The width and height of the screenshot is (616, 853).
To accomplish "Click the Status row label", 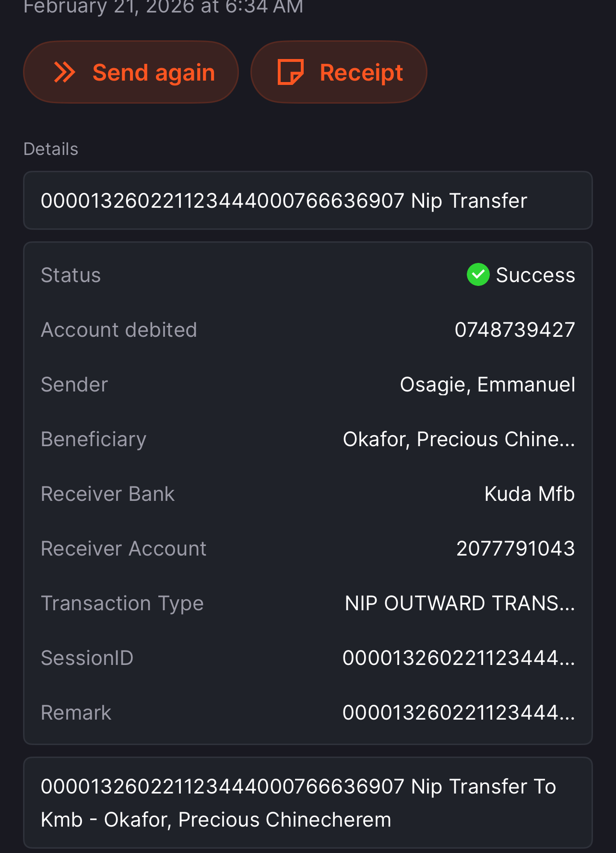I will click(71, 275).
